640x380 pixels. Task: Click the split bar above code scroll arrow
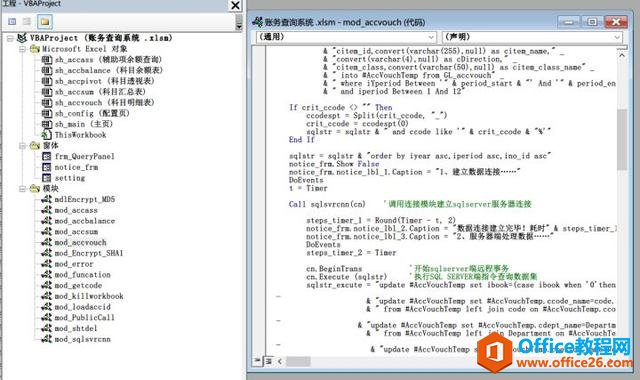click(622, 48)
